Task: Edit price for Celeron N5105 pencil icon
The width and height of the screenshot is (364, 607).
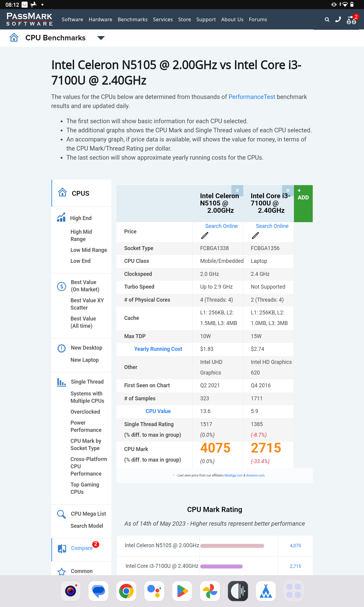Action: (205, 235)
